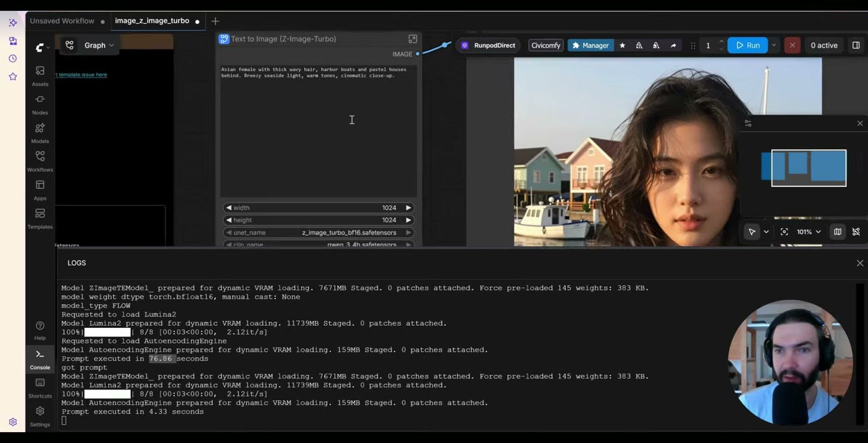
Task: Toggle the Console panel button
Action: [40, 359]
